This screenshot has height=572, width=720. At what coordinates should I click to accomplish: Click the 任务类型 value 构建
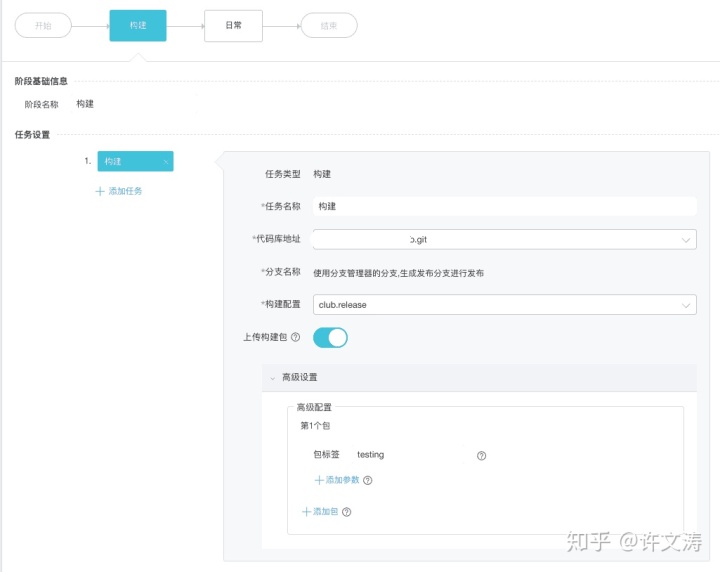[x=322, y=174]
